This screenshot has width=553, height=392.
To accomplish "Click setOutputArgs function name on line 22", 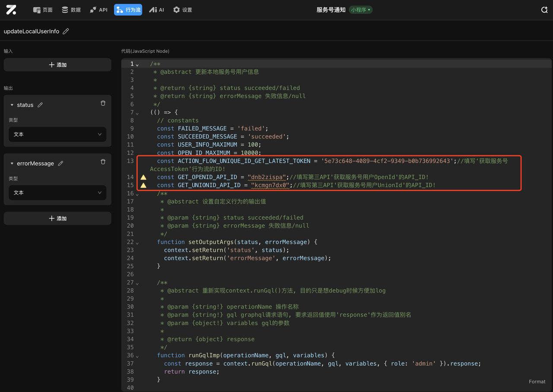I will click(211, 242).
